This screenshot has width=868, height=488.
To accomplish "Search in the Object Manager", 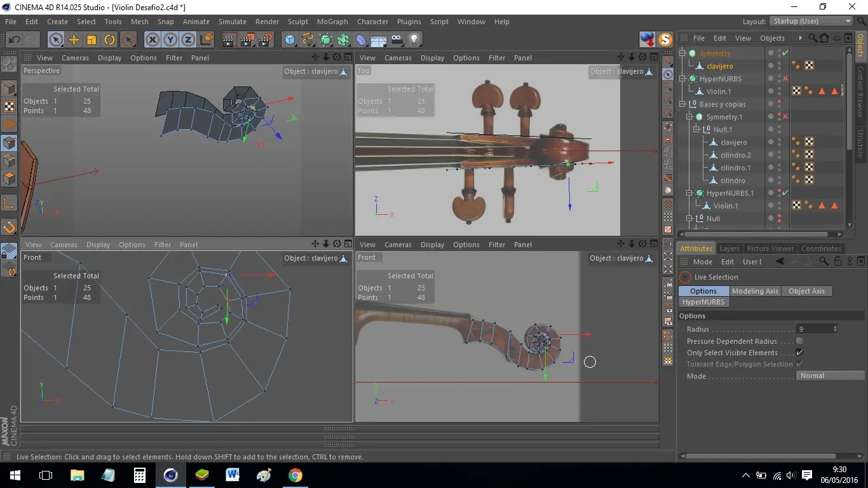I will tap(812, 38).
